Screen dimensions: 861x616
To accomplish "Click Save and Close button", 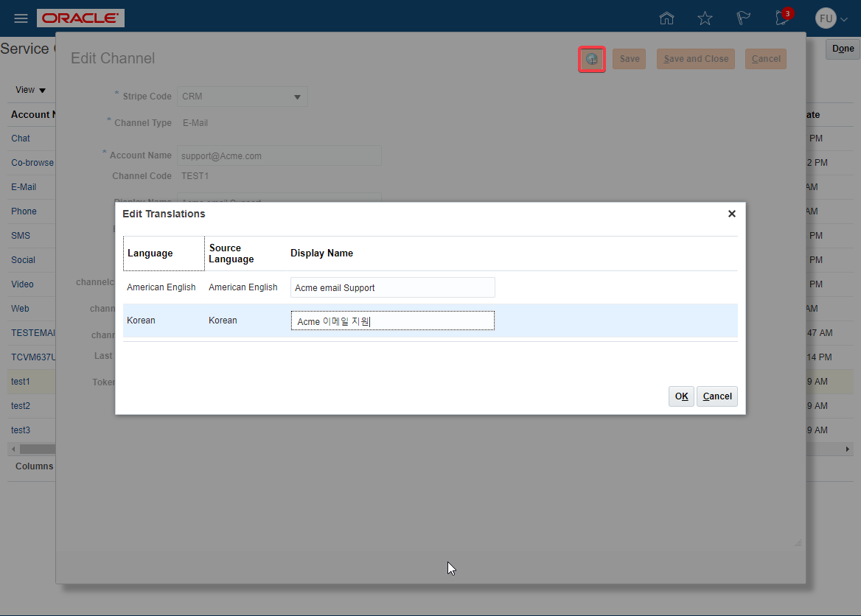I will coord(696,59).
